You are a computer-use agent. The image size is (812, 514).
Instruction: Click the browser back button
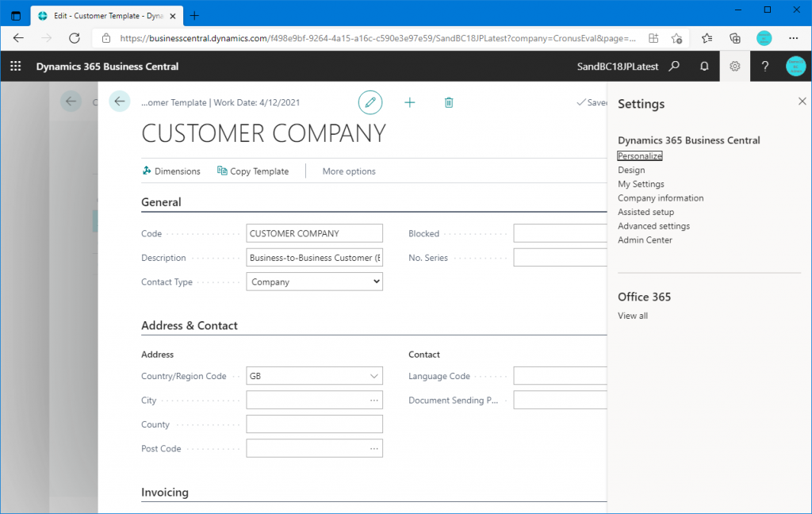[19, 38]
